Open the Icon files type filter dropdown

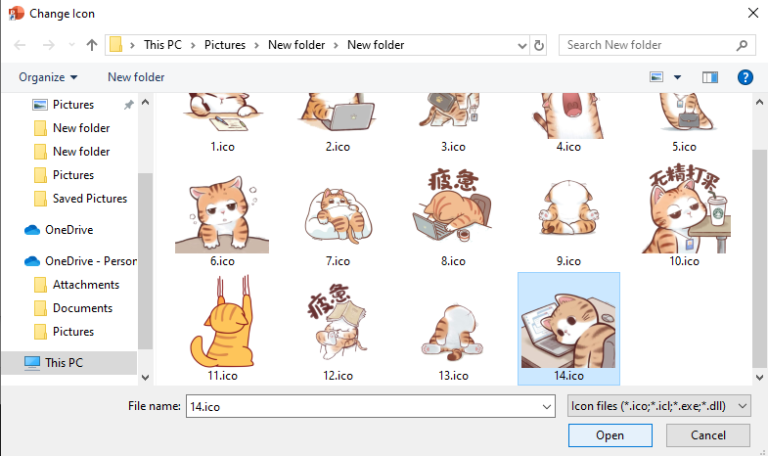tap(659, 406)
